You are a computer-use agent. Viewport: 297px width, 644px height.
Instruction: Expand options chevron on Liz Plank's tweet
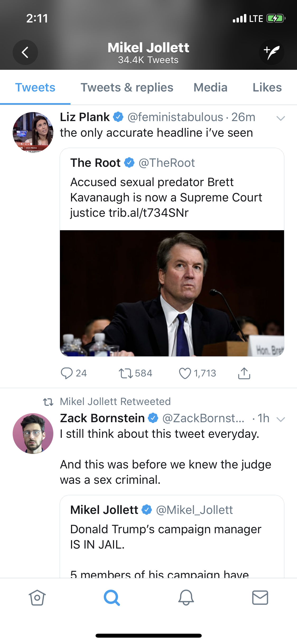click(281, 118)
